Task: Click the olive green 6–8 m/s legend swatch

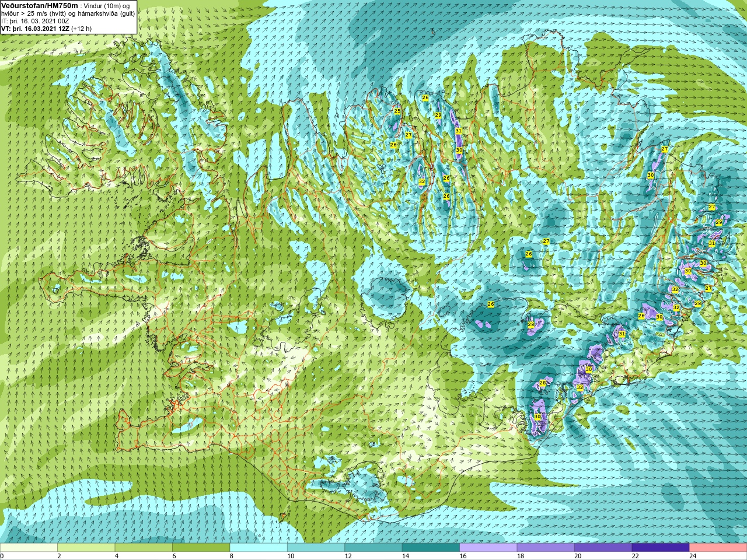Action: pos(201,548)
